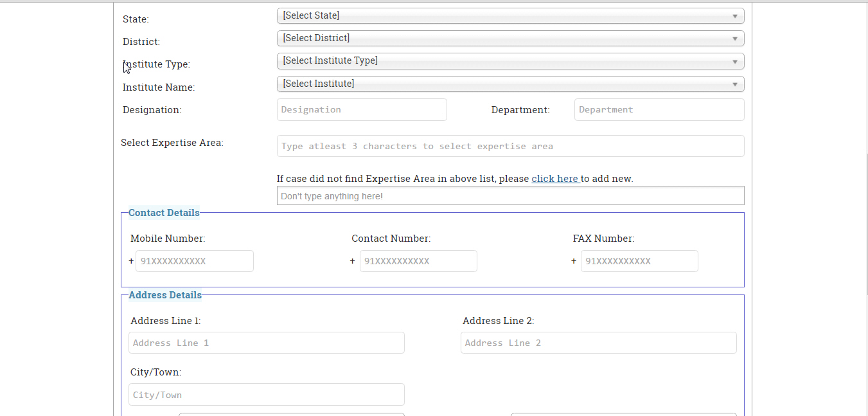Click the Contact Details section heading

pos(164,213)
